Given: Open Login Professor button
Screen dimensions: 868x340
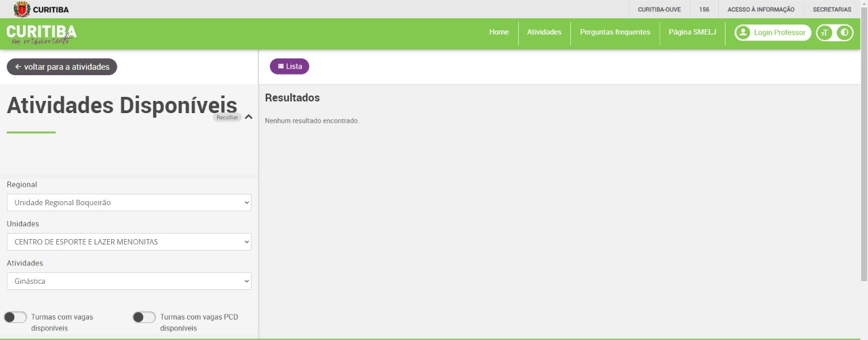Looking at the screenshot, I should coord(773,33).
